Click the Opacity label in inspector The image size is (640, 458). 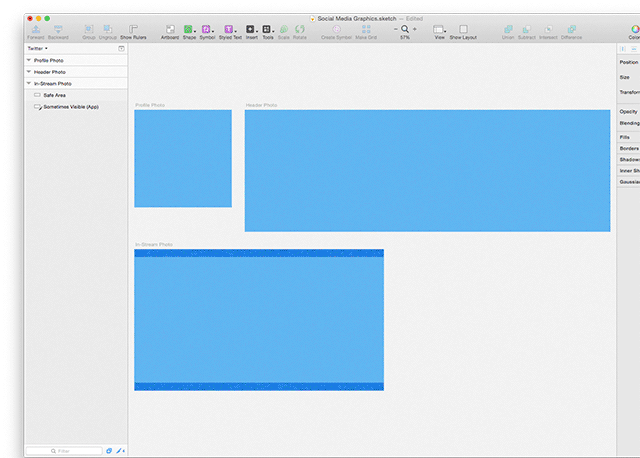tap(628, 111)
